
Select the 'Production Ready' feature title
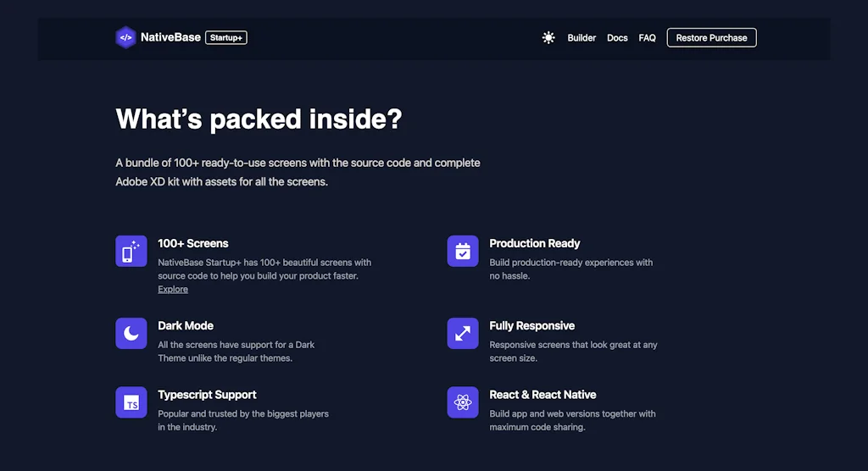(x=535, y=243)
